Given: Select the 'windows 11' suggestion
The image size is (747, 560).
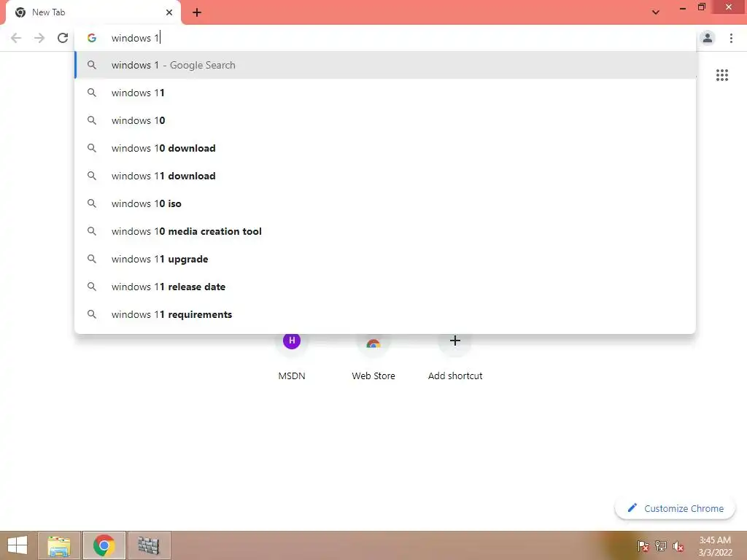Looking at the screenshot, I should pyautogui.click(x=385, y=93).
